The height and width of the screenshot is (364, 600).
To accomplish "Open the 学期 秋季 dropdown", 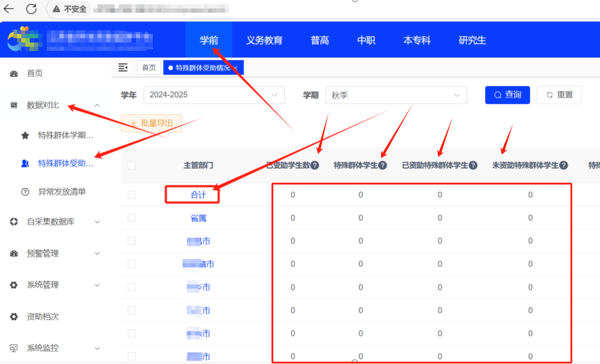I will (396, 95).
